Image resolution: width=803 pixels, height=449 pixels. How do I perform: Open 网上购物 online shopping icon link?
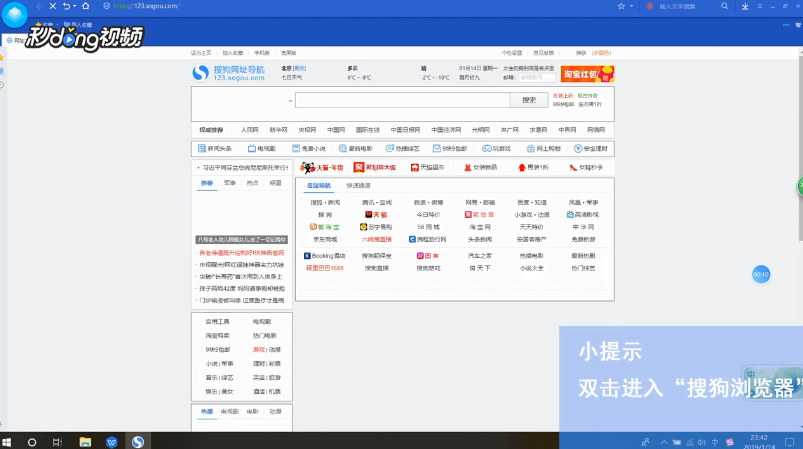tap(543, 148)
